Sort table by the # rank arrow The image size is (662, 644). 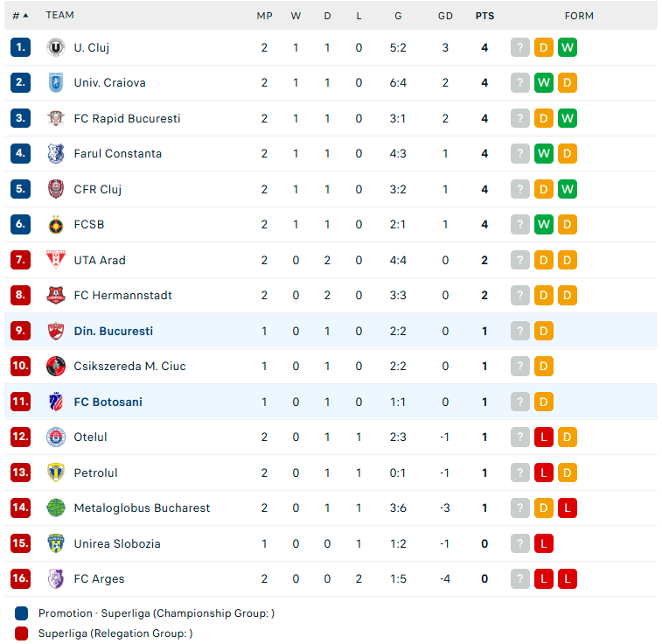(20, 16)
